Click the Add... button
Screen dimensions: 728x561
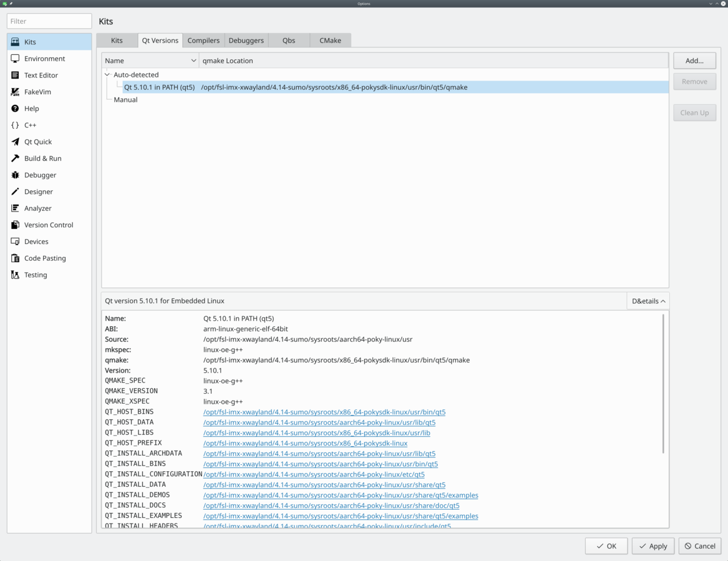pos(694,61)
